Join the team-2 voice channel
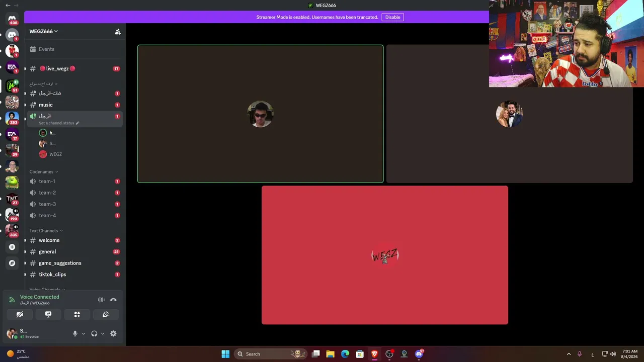Image resolution: width=644 pixels, height=362 pixels. coord(74,193)
